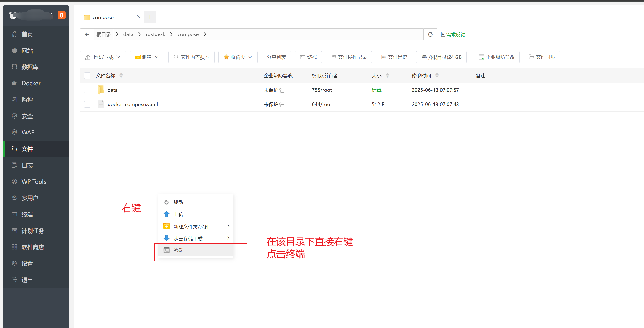
Task: Select 刷新 from the context menu
Action: pyautogui.click(x=178, y=202)
